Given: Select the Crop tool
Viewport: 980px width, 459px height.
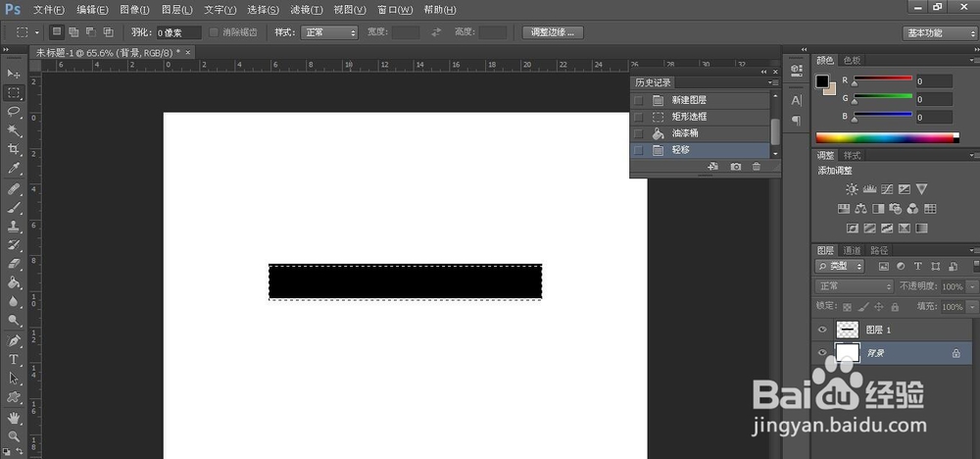Looking at the screenshot, I should (14, 149).
